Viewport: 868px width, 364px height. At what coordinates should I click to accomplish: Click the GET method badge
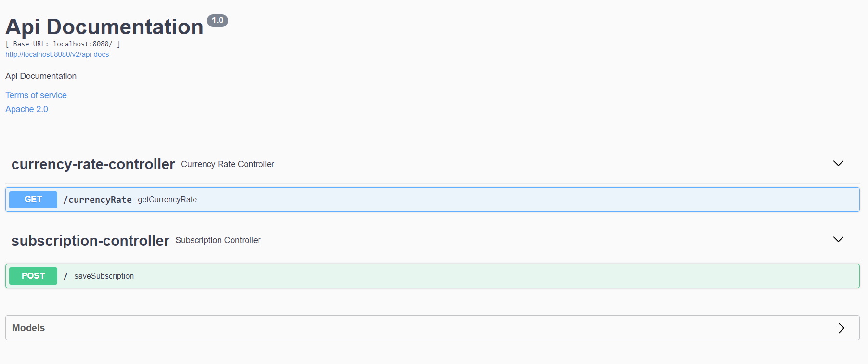click(x=33, y=199)
